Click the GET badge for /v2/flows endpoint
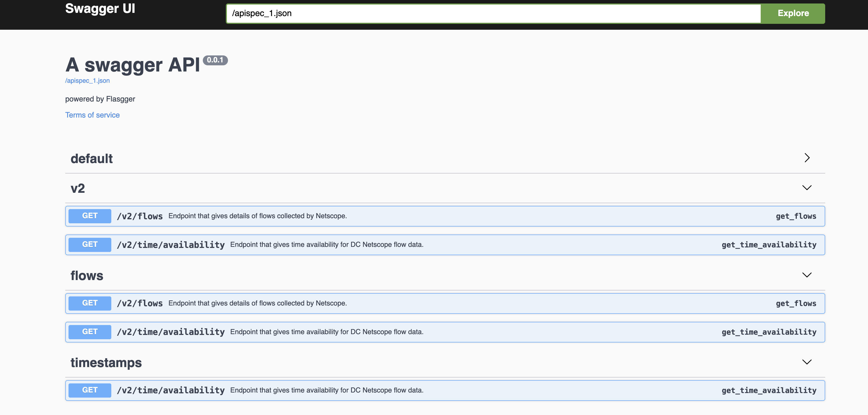 pos(89,216)
